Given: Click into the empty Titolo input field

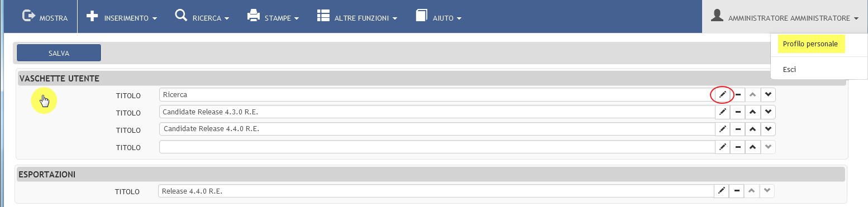Looking at the screenshot, I should tap(437, 147).
